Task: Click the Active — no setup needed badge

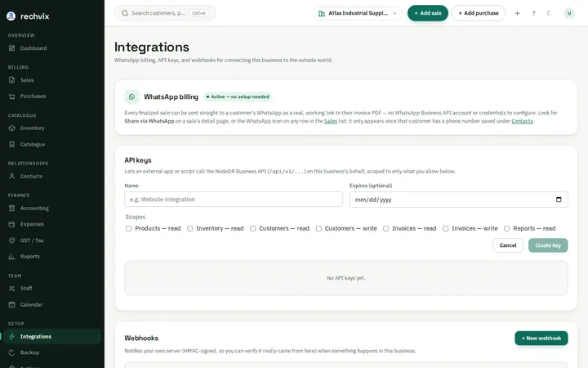Action: tap(238, 96)
